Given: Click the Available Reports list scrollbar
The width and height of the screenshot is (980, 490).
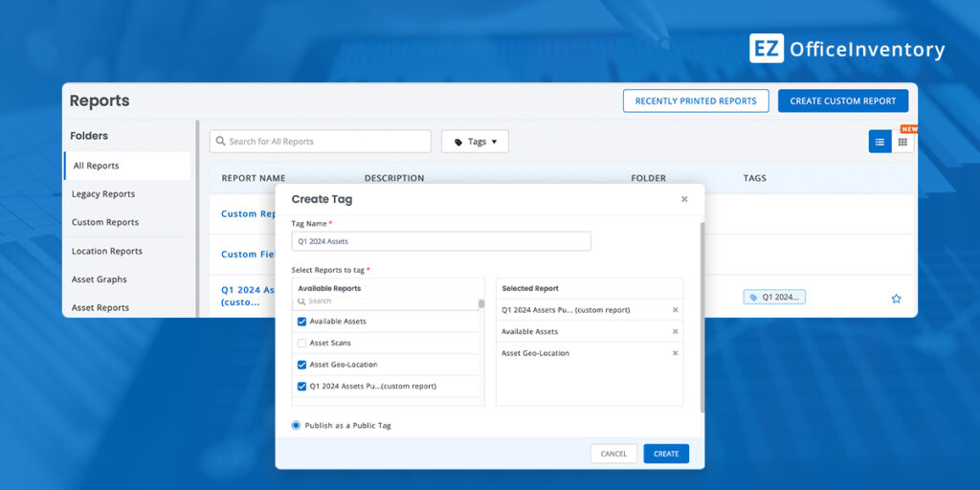Looking at the screenshot, I should (x=481, y=303).
